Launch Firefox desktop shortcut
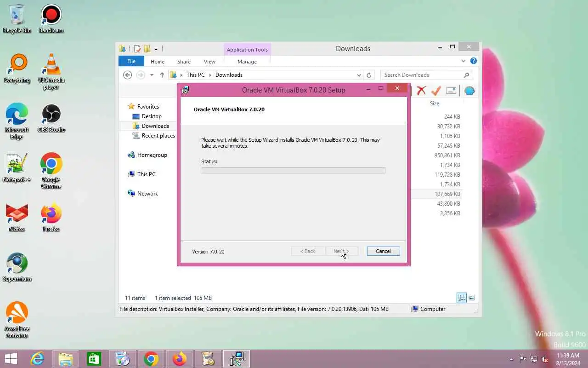Screen dimensions: 588x368 click(x=51, y=217)
